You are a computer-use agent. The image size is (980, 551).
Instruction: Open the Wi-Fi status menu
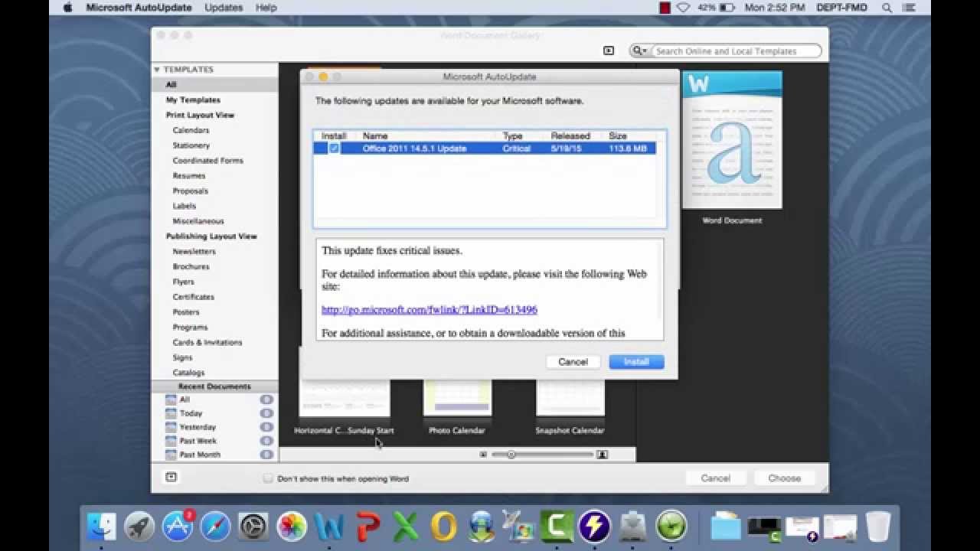click(x=684, y=8)
